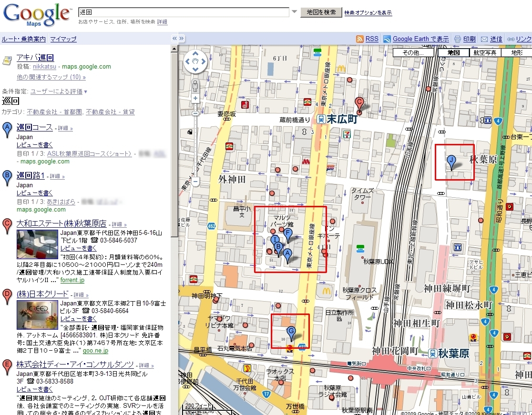Zoom out with the minus button

[x=195, y=182]
